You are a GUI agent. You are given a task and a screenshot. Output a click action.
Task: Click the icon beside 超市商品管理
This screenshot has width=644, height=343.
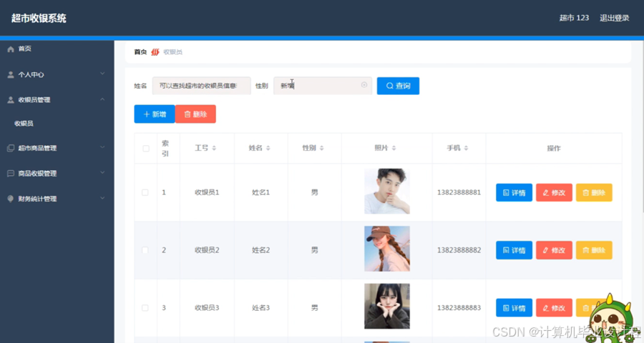[11, 148]
